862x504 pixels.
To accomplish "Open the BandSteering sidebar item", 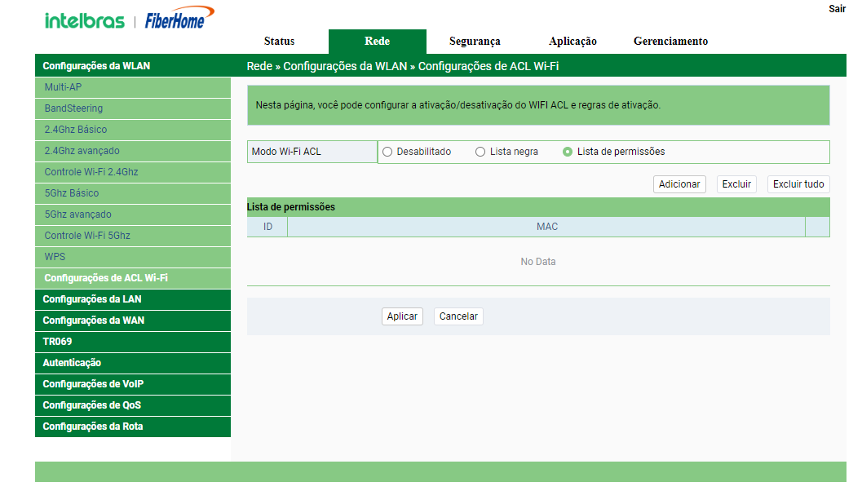I will click(x=133, y=108).
